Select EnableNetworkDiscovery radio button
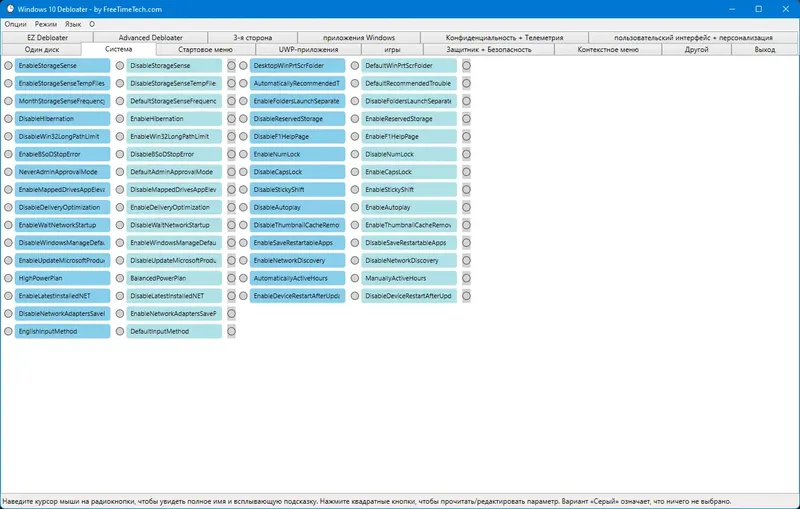 tap(243, 261)
